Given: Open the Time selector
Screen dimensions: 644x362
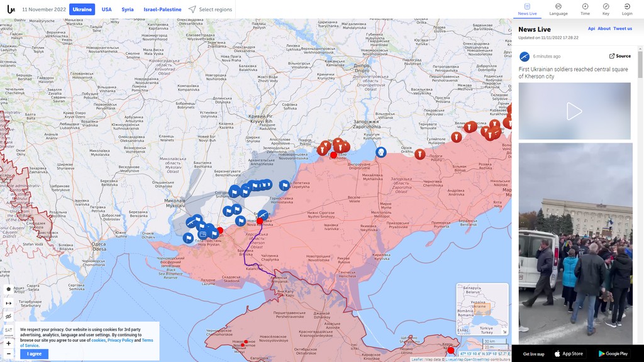Looking at the screenshot, I should (585, 9).
